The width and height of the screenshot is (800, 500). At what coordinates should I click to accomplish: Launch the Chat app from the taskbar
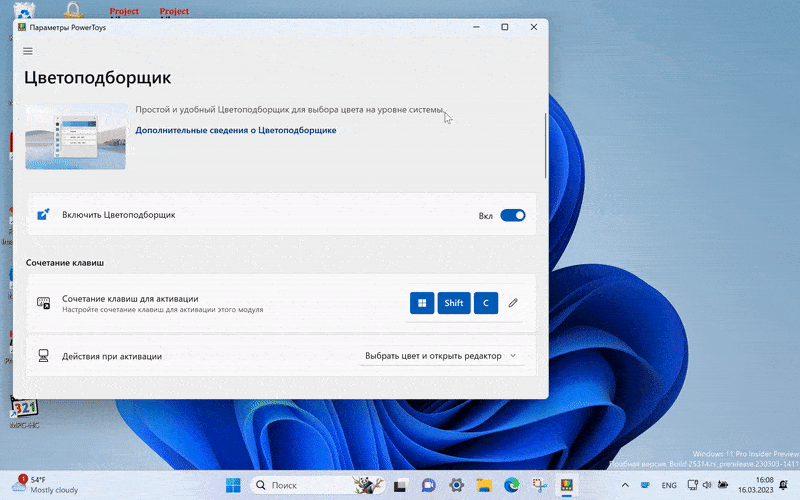click(x=428, y=485)
